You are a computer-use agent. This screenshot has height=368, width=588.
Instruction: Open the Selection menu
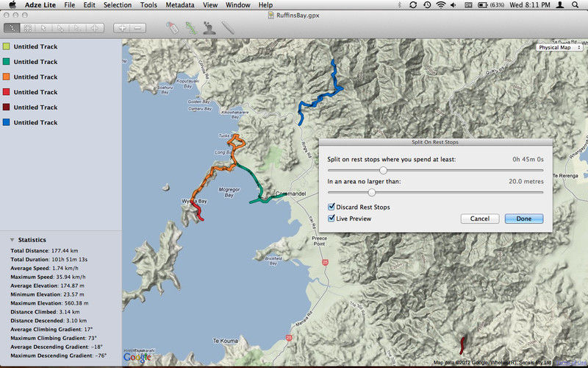tap(118, 5)
